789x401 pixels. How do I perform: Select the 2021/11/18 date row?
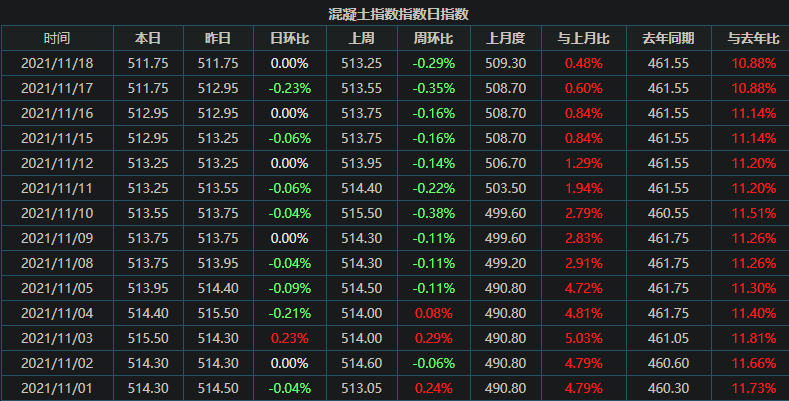point(57,63)
